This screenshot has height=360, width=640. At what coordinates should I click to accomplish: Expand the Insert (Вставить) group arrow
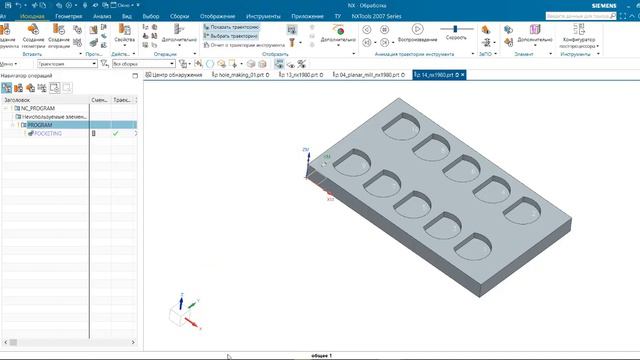click(x=80, y=54)
